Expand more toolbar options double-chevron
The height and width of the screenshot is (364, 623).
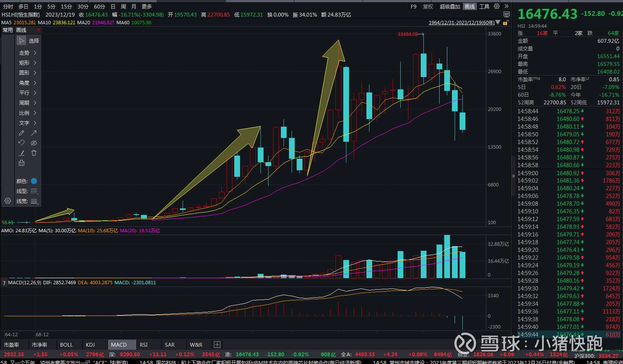coord(507,6)
